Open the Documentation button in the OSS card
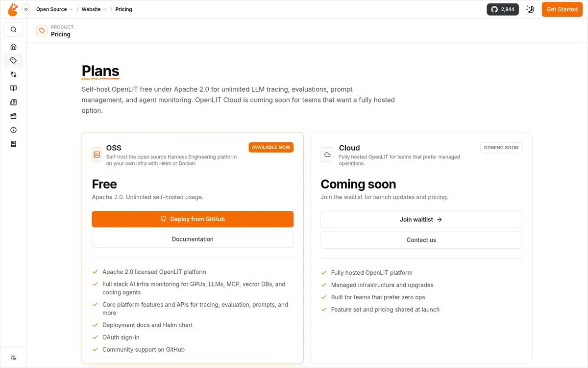Screen dimensions: 588x368 pyautogui.click(x=193, y=239)
